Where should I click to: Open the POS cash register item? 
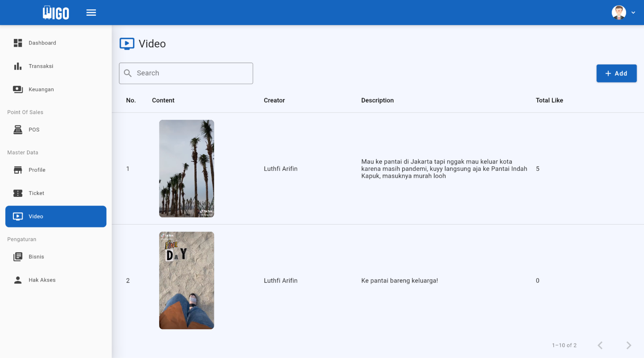(34, 130)
